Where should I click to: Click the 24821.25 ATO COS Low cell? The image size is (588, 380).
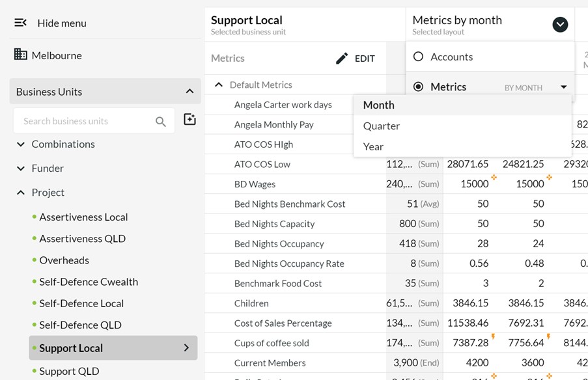[523, 164]
